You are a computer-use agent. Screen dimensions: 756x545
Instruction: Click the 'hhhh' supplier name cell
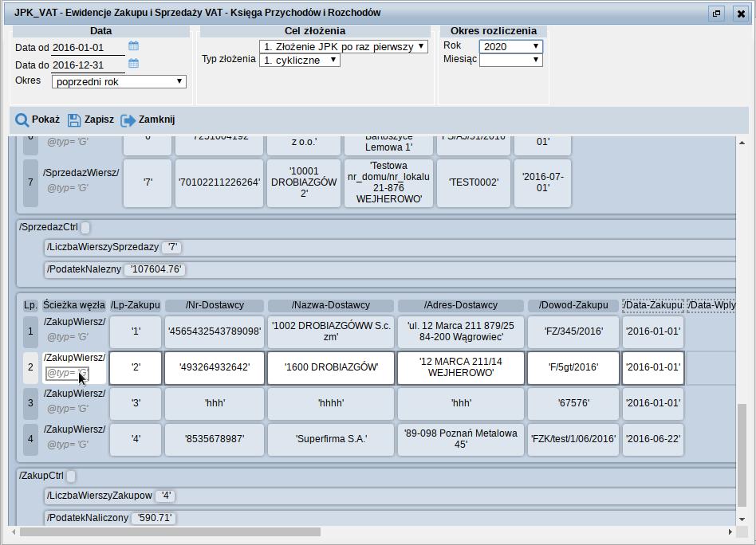331,403
